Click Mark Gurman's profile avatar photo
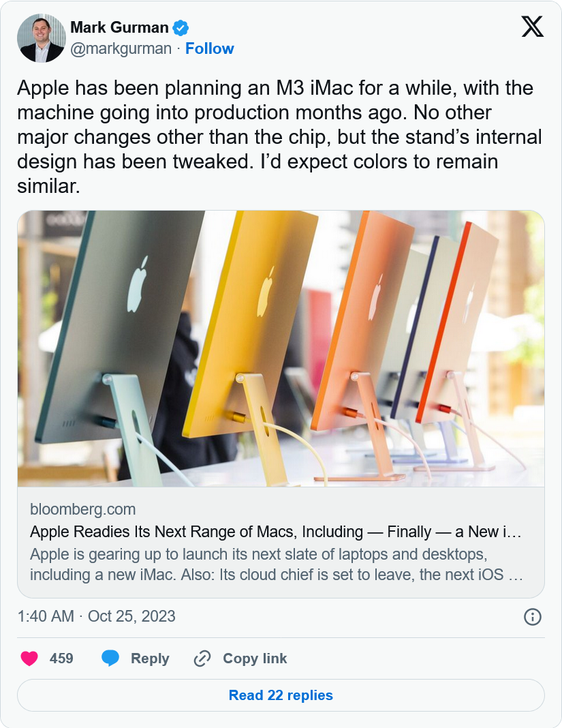This screenshot has width=562, height=728. [42, 37]
